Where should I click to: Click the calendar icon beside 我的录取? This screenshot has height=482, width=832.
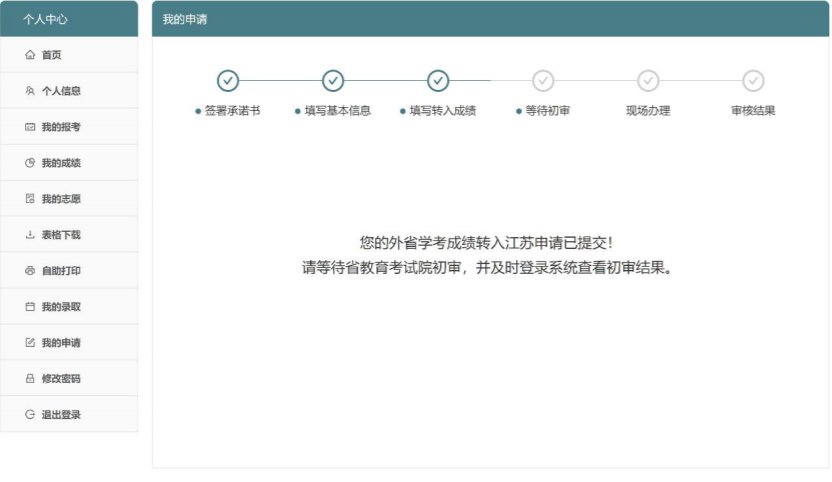click(30, 307)
